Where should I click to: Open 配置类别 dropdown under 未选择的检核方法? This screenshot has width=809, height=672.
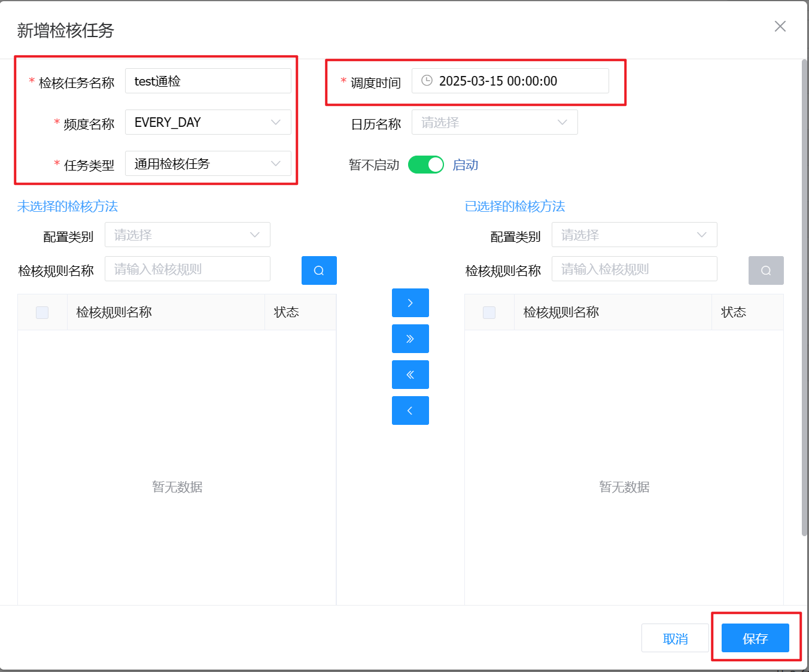tap(187, 235)
